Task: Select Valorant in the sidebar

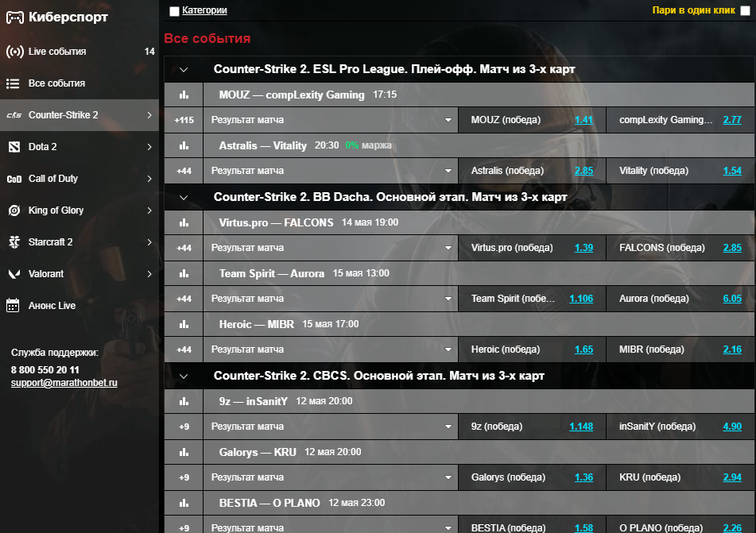Action: point(79,274)
